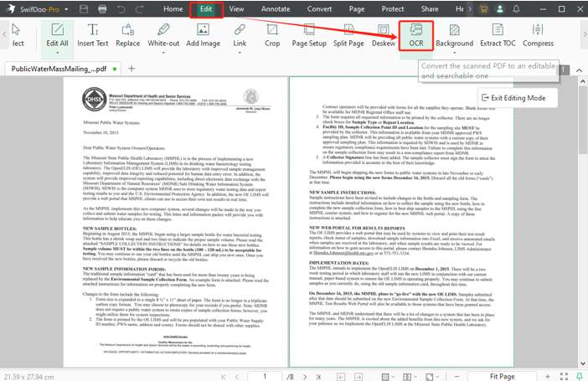Viewport: 588px width, 381px height.
Task: Select the first page of the document
Action: pyautogui.click(x=175, y=222)
